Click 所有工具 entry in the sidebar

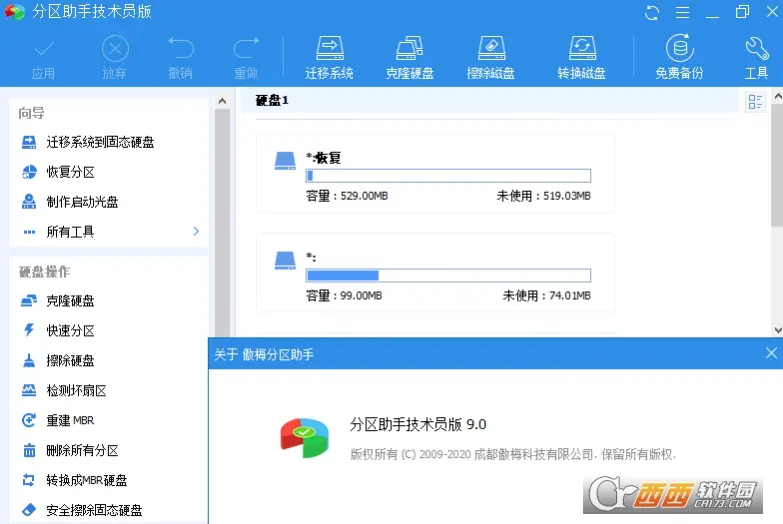coord(70,232)
